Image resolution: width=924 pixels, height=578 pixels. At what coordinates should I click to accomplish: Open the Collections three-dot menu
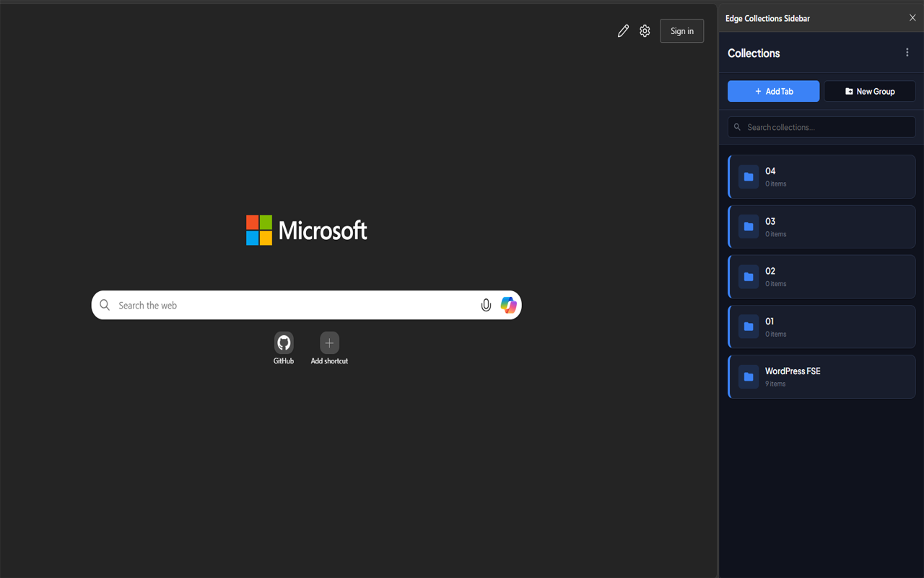pos(907,52)
